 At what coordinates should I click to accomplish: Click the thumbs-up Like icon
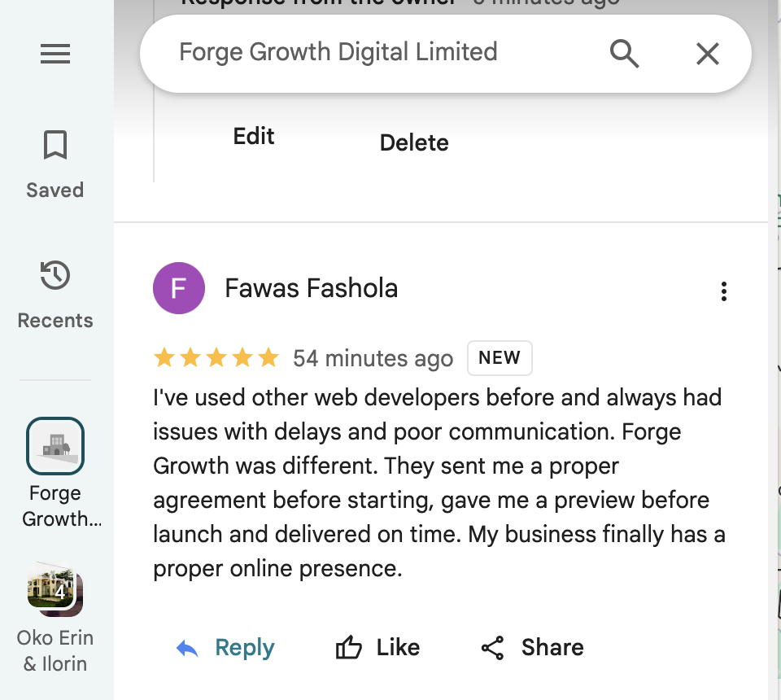coord(349,647)
